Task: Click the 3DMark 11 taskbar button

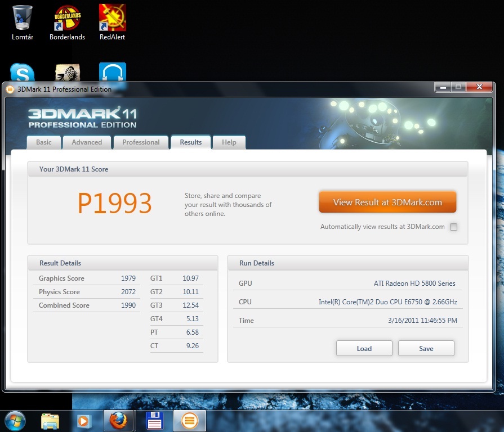Action: 190,421
